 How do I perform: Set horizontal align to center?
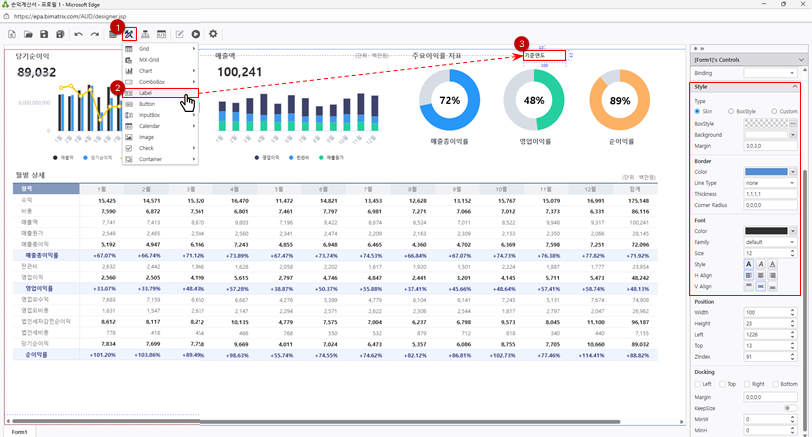(x=763, y=275)
